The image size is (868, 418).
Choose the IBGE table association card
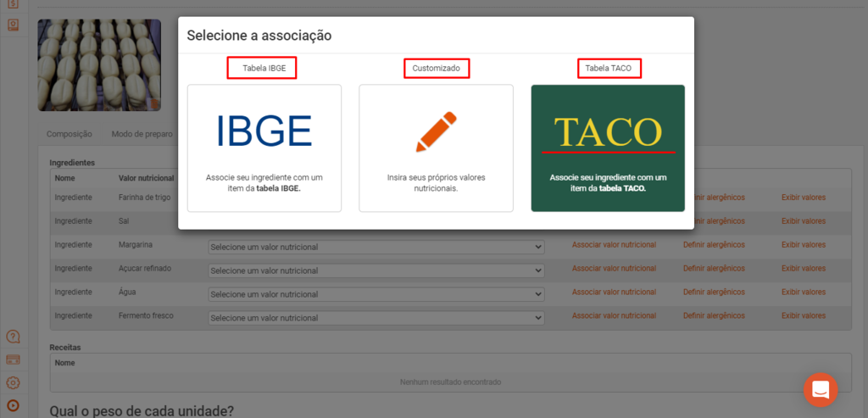click(x=264, y=148)
